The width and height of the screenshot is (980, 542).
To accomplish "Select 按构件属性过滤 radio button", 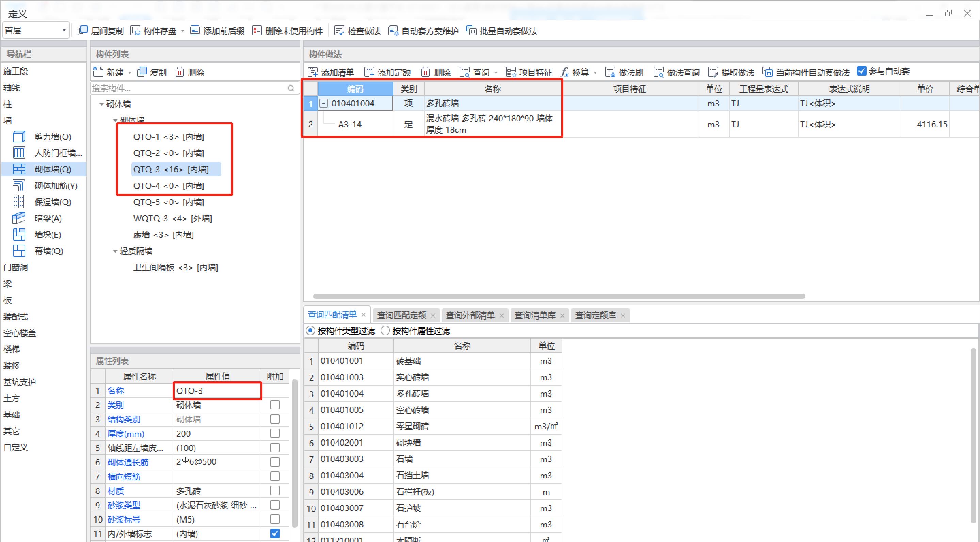I will (385, 331).
